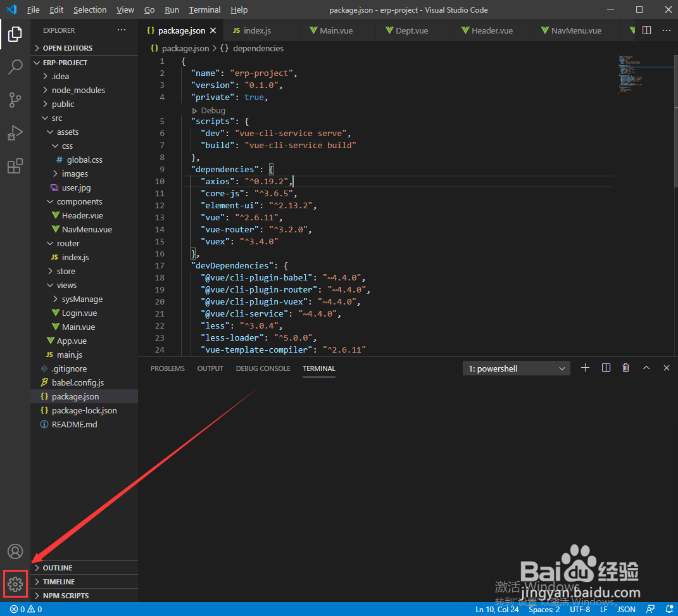Open the feedback icon in status bar
The image size is (678, 616).
click(650, 609)
